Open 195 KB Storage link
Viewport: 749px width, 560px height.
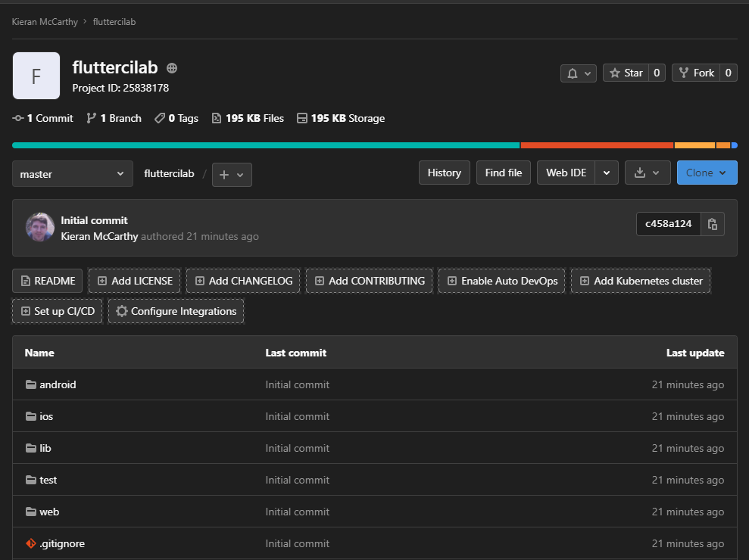[x=341, y=118]
